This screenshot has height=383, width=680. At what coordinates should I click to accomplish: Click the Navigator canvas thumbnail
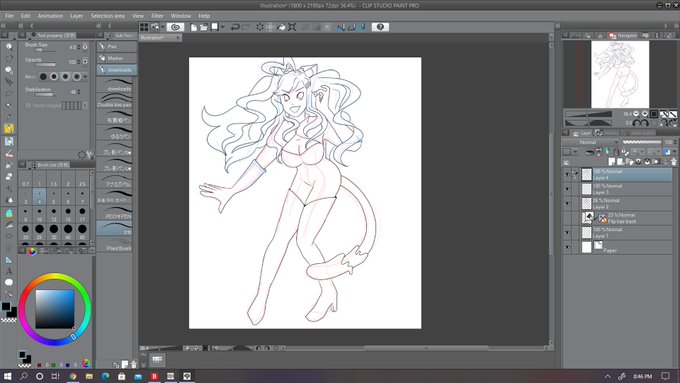click(620, 74)
